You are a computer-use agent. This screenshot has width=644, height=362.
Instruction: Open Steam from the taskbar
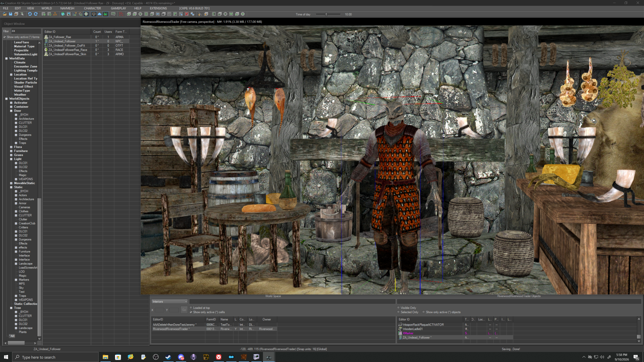[x=168, y=357]
